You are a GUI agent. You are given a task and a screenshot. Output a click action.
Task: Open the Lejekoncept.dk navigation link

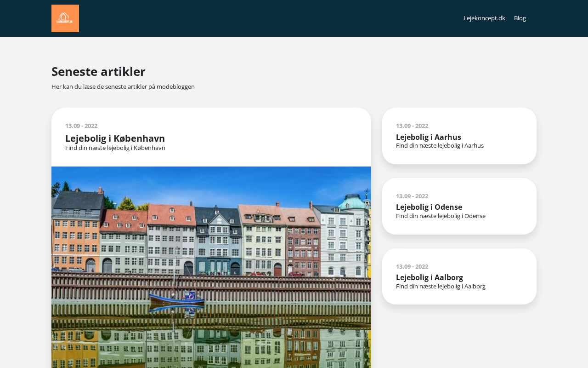click(484, 18)
